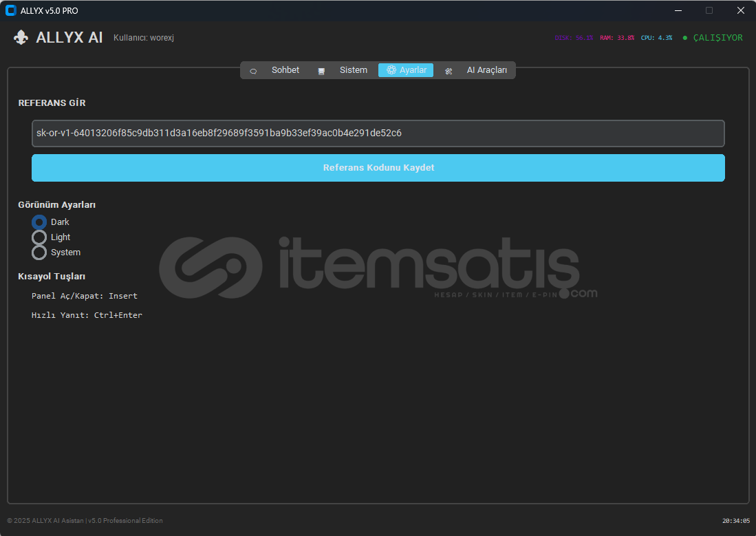Click the 20:34:05 clock in footer
This screenshot has height=536, width=756.
point(736,521)
